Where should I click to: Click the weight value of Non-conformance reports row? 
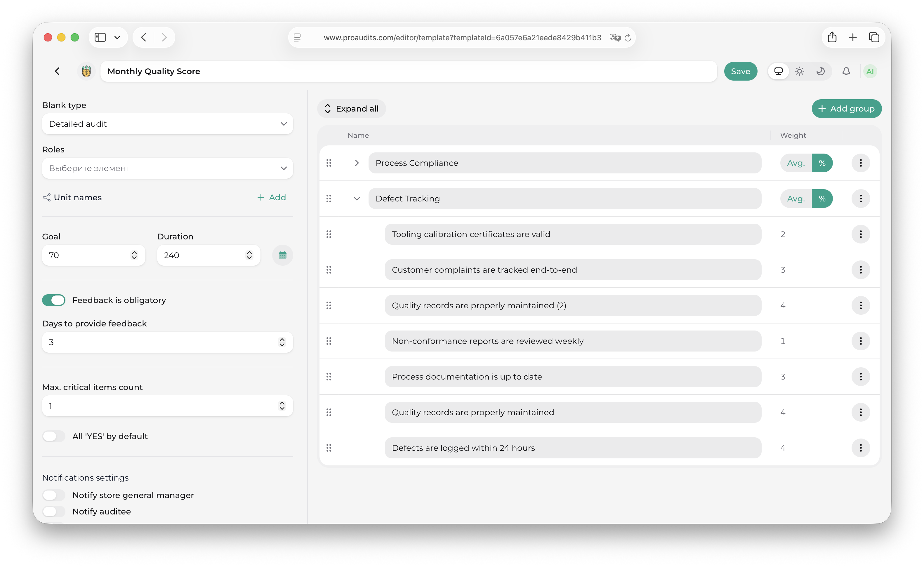pos(783,341)
